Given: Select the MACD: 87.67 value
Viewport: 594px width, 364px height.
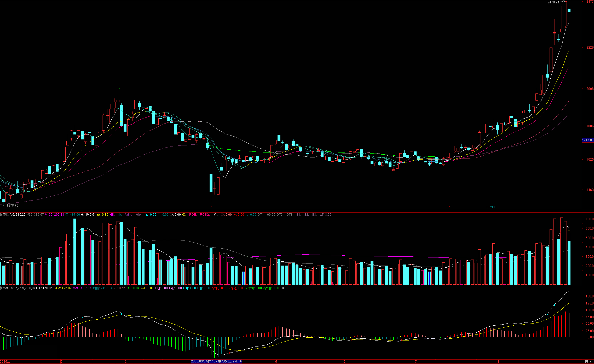Looking at the screenshot, I should [82, 288].
